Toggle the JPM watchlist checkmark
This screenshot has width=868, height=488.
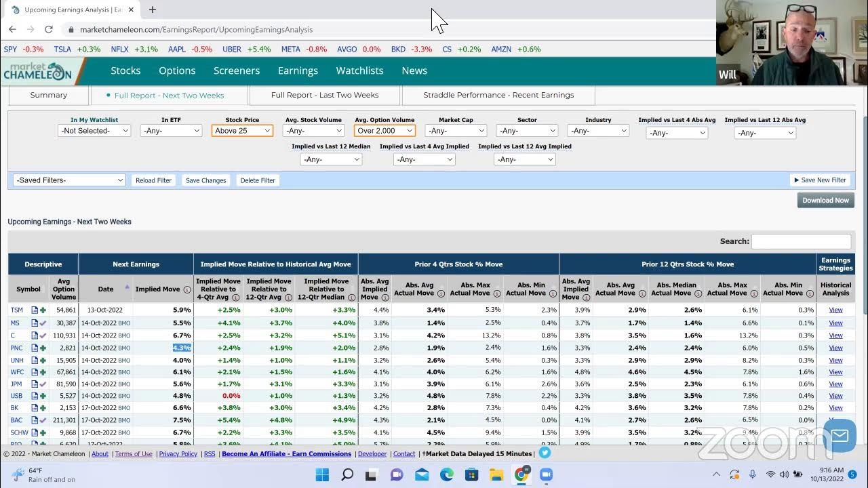43,384
